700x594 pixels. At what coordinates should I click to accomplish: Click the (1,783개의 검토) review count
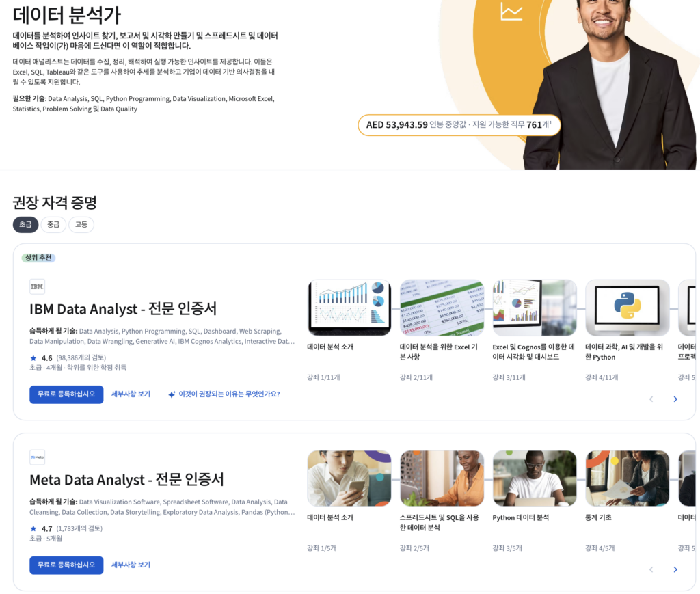click(x=79, y=528)
